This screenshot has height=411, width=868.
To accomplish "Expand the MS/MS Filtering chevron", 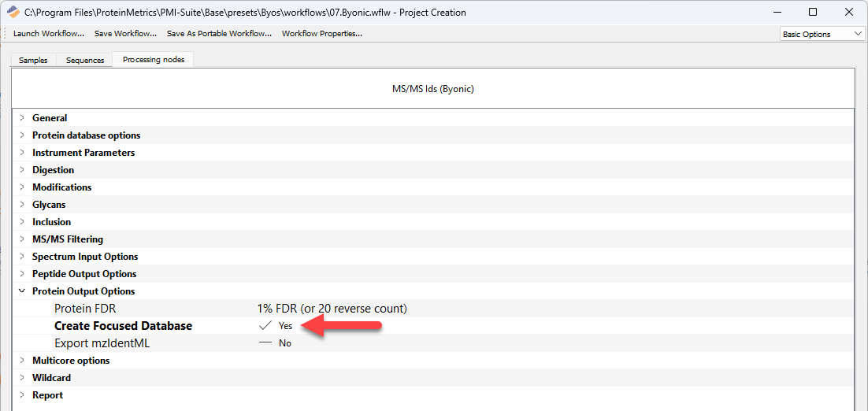I will [x=21, y=239].
